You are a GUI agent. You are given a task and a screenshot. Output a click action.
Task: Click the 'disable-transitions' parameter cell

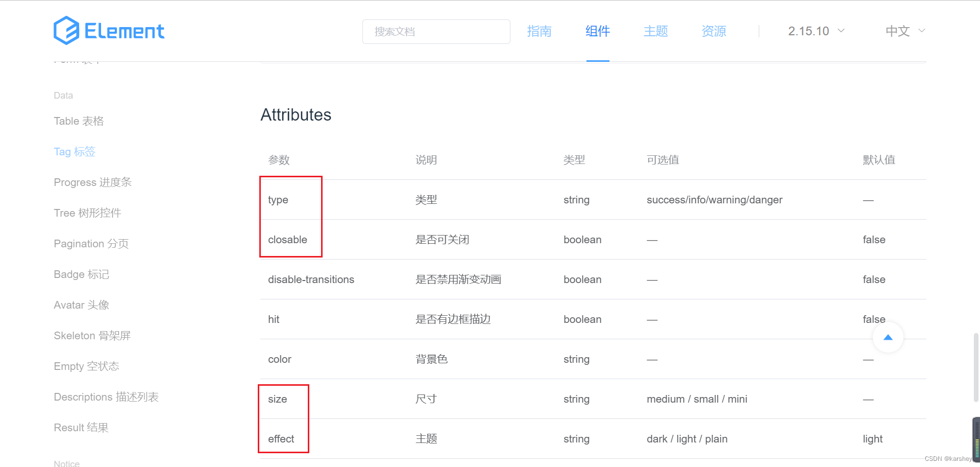[311, 279]
